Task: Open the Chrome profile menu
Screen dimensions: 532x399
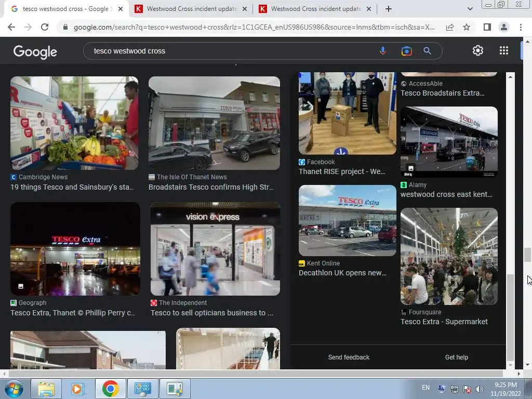Action: [x=504, y=27]
